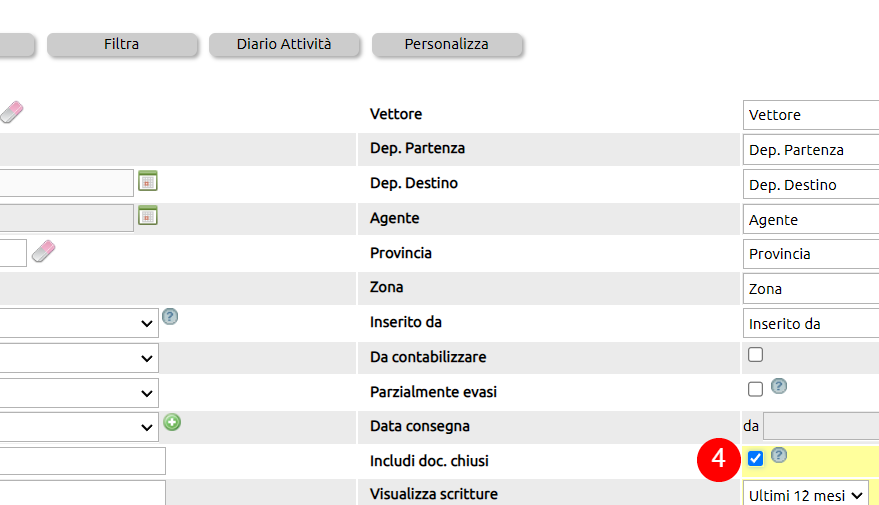The height and width of the screenshot is (505, 879).
Task: Open the Diario Attività button
Action: pos(284,44)
